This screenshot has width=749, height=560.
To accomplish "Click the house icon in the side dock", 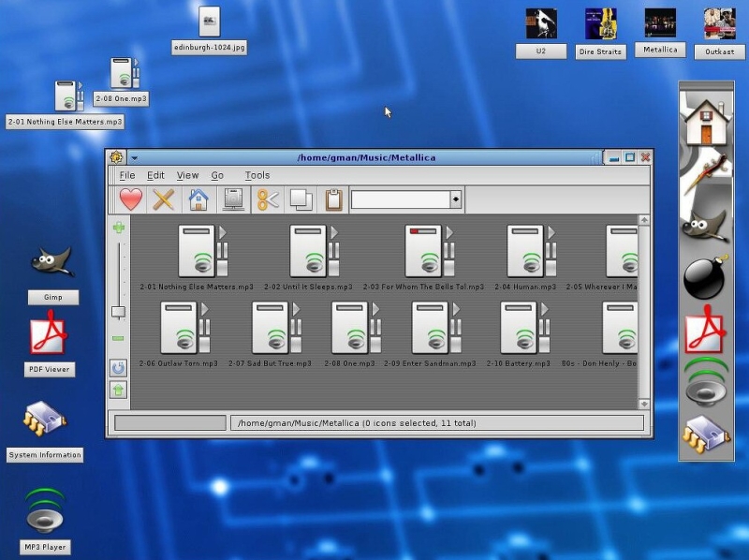I will (x=707, y=122).
